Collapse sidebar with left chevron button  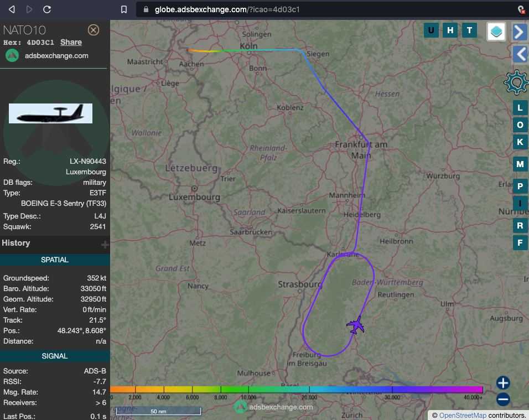pos(520,54)
